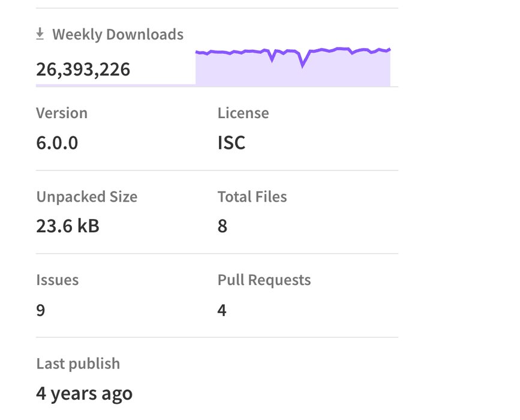This screenshot has width=520, height=420.
Task: Click the Unpacked Size label
Action: point(86,197)
